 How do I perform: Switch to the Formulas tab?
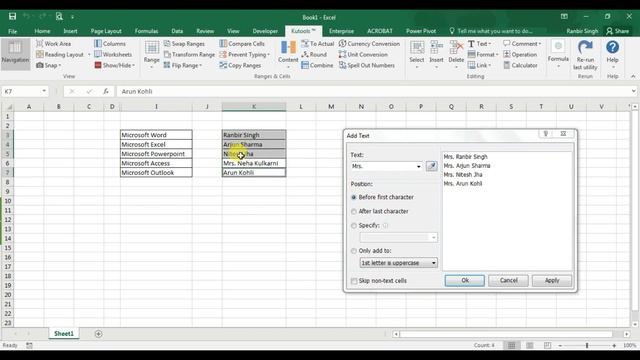point(146,31)
